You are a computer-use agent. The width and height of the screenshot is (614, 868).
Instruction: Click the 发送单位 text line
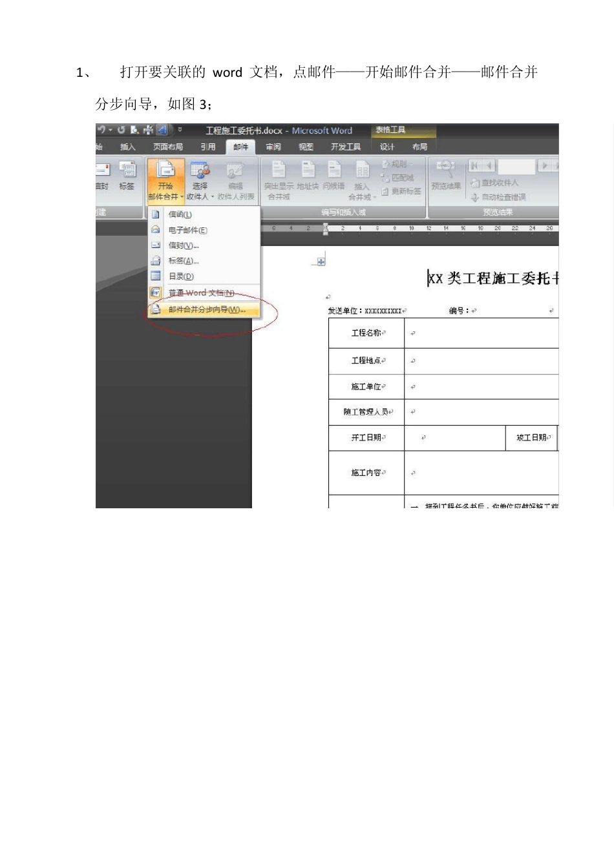click(x=366, y=311)
